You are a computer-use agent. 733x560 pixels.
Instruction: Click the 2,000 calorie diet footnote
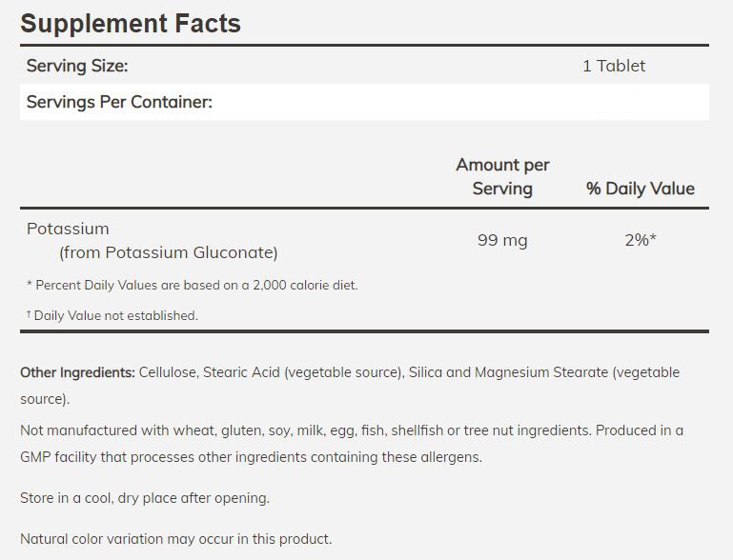tap(193, 285)
